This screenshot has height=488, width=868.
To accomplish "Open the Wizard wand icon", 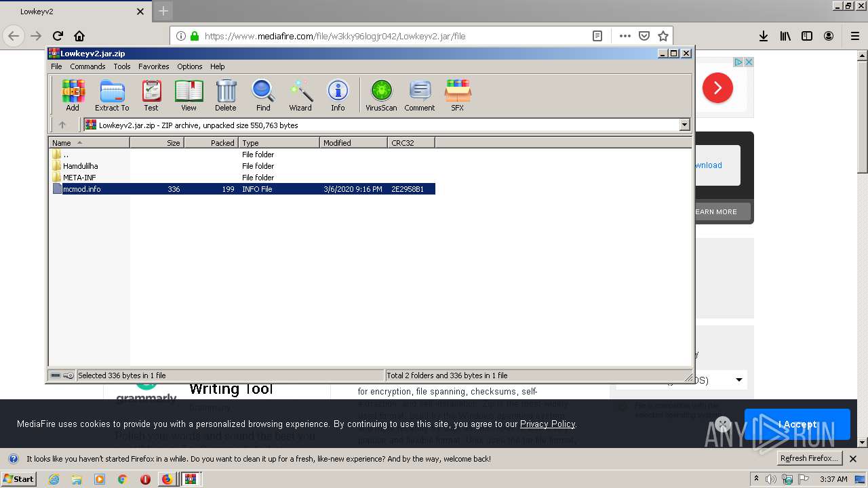I will tap(300, 95).
